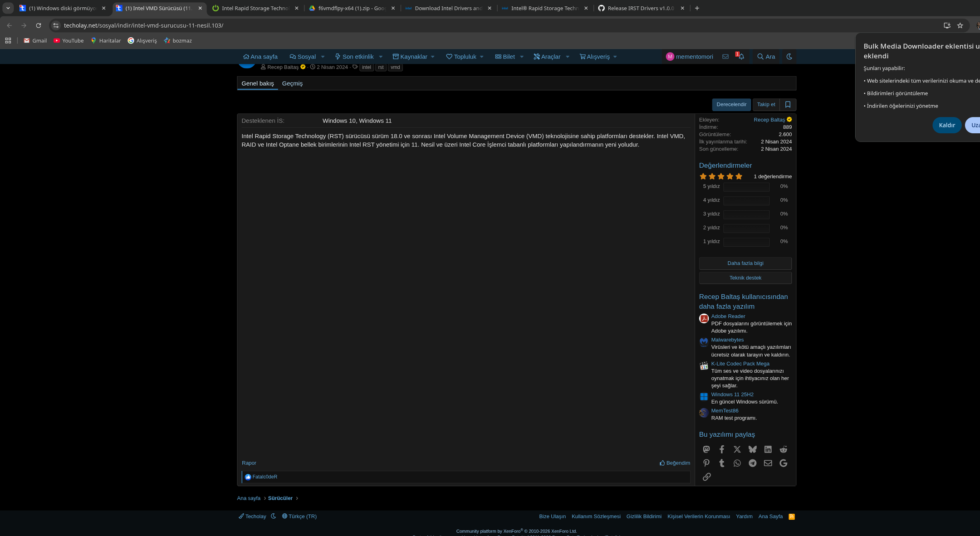The image size is (980, 536).
Task: Share on Bluesky icon
Action: 753,449
